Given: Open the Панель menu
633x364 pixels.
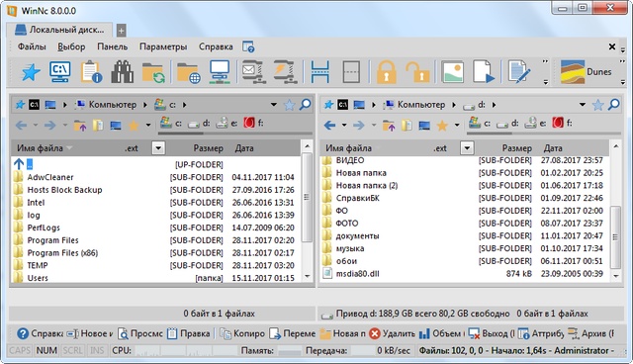Looking at the screenshot, I should (112, 46).
